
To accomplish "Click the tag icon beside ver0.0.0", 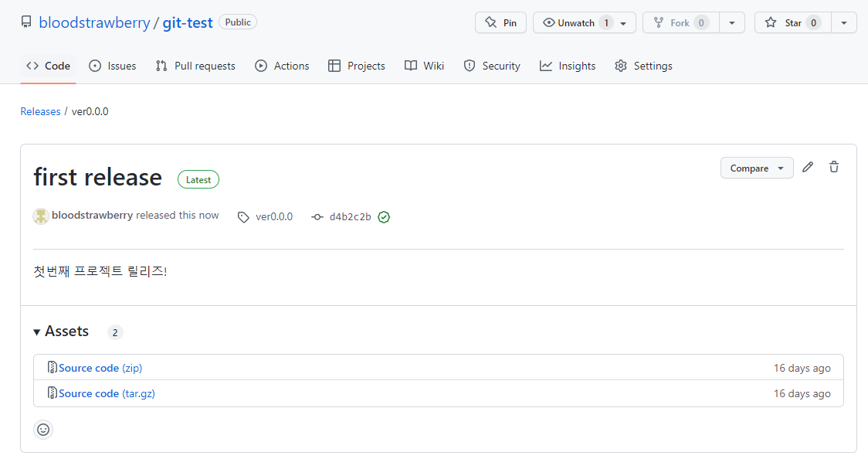I will (x=243, y=217).
